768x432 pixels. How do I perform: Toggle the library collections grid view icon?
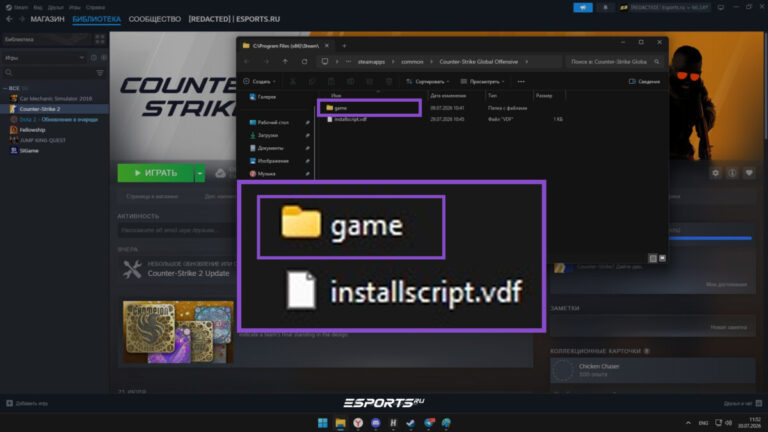[x=100, y=39]
